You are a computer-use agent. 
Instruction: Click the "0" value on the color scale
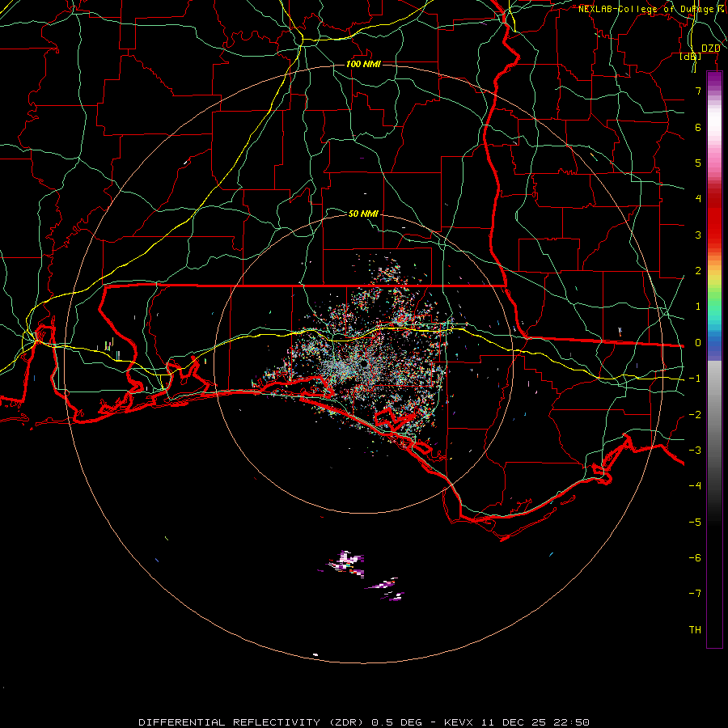[698, 343]
